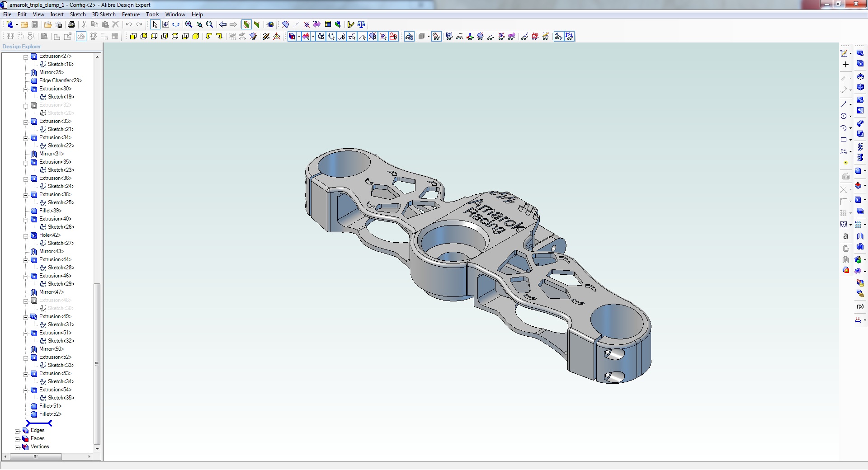Collapse the Hole<42> tree node

point(26,235)
